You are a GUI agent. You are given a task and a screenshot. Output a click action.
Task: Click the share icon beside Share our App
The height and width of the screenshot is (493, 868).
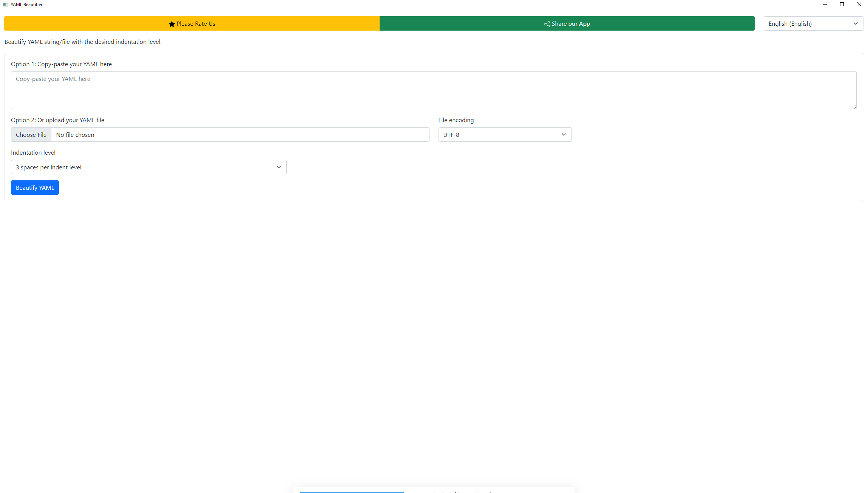pos(547,24)
